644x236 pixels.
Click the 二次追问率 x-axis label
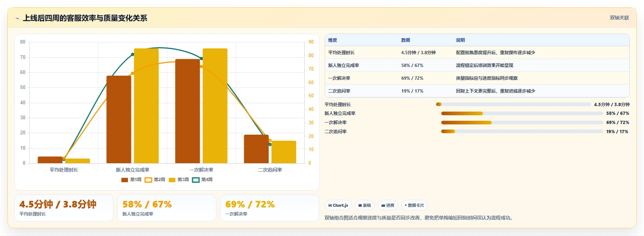click(270, 170)
